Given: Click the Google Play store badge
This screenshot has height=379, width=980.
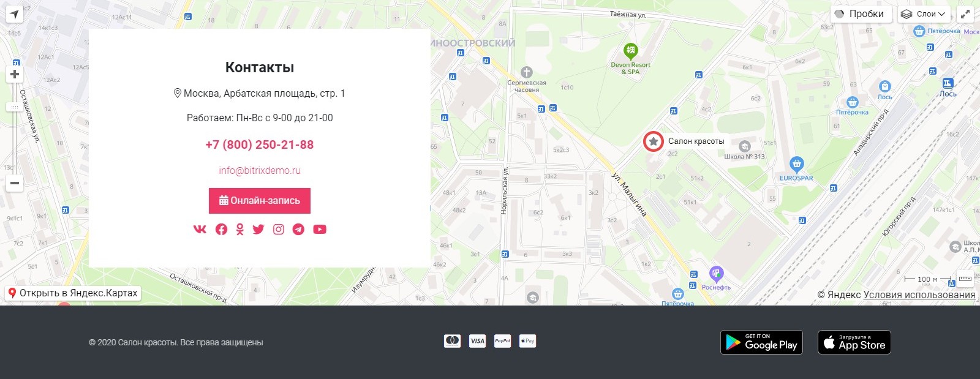Looking at the screenshot, I should pyautogui.click(x=763, y=342).
